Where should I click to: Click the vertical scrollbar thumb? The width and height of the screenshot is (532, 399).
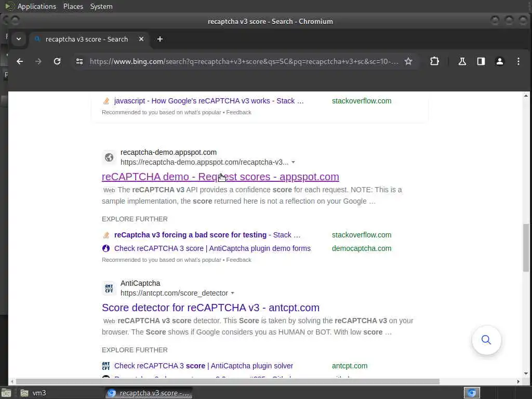(x=526, y=248)
